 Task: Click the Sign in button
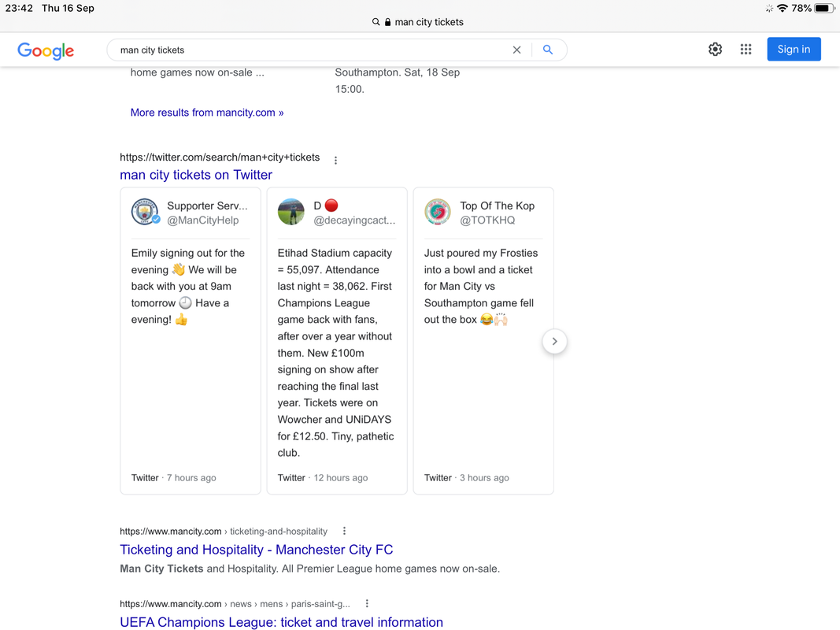(x=794, y=50)
